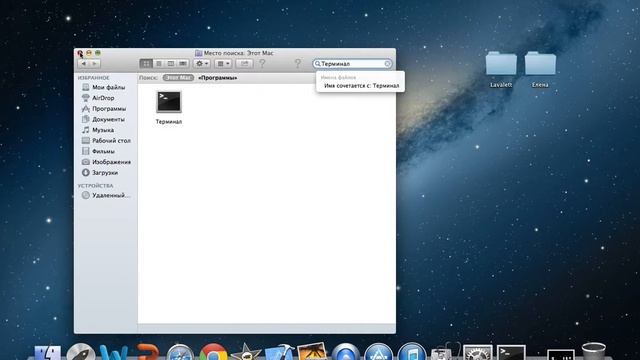Click the folder proxy icon in the window title
The width and height of the screenshot is (640, 360).
(x=198, y=53)
